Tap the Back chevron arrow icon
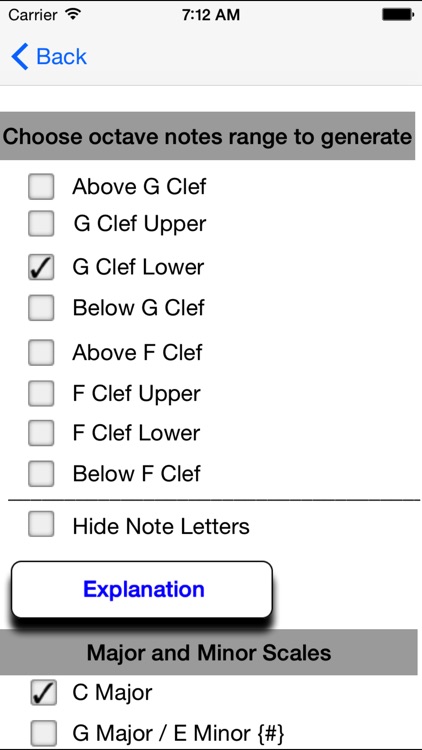Viewport: 422px width, 750px height. (x=20, y=56)
